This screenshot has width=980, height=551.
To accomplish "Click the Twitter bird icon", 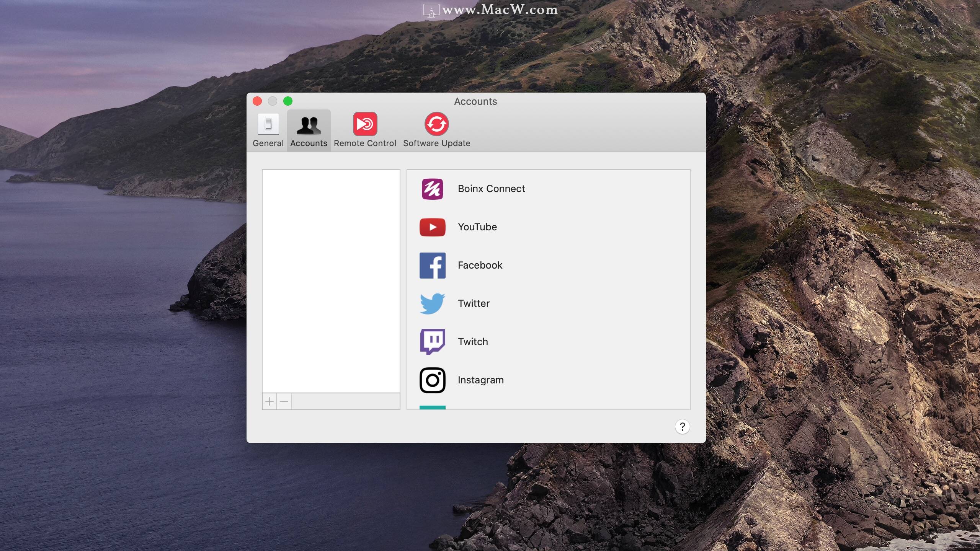I will pos(432,303).
